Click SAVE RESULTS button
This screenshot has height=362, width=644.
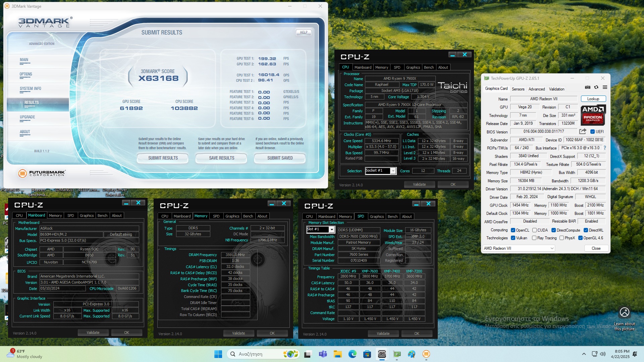click(x=221, y=158)
